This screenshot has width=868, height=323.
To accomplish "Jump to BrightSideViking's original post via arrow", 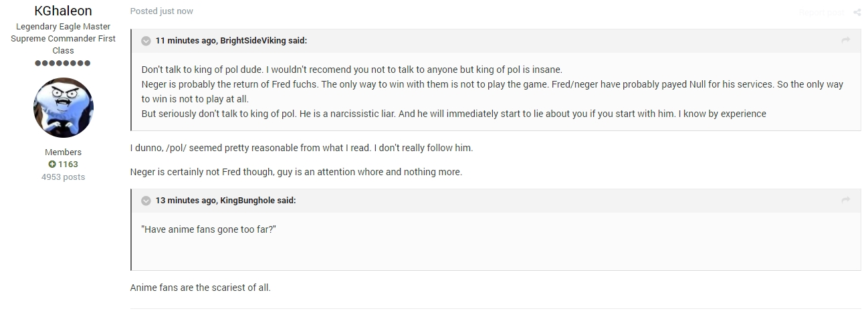I will 846,41.
